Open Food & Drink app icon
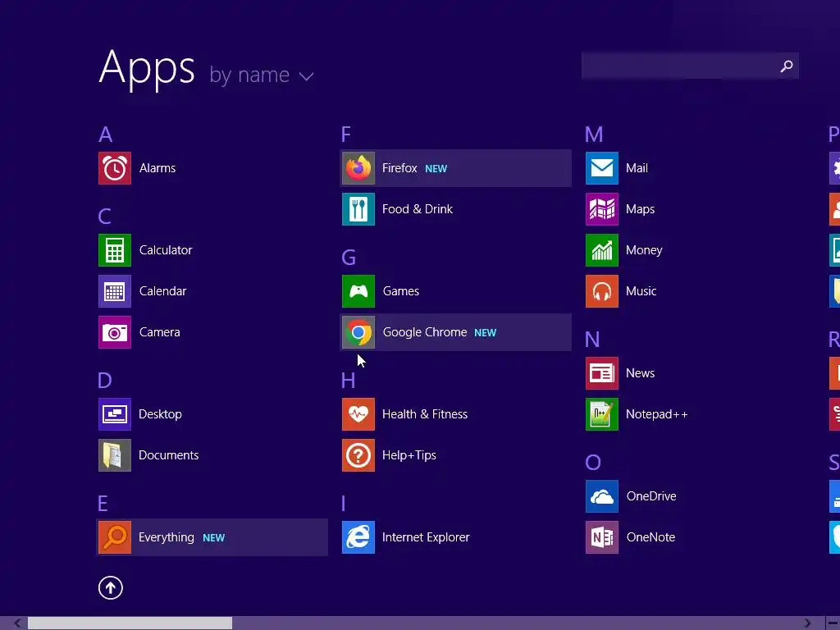This screenshot has width=840, height=630. (358, 209)
